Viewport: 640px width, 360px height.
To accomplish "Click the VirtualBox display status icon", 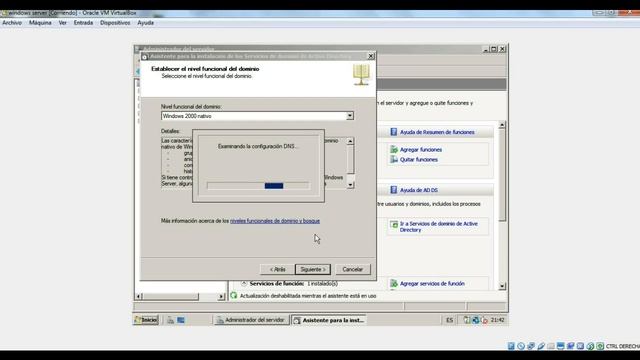I will [x=560, y=346].
